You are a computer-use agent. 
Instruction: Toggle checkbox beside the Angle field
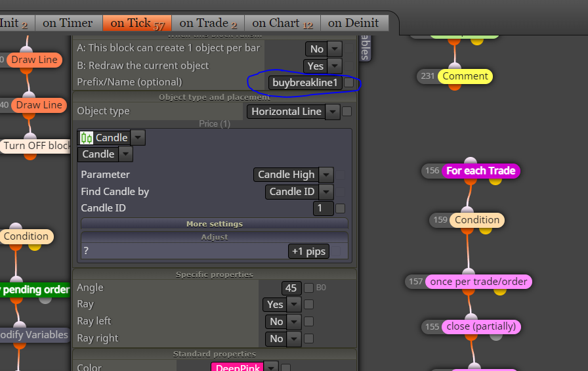pyautogui.click(x=308, y=288)
